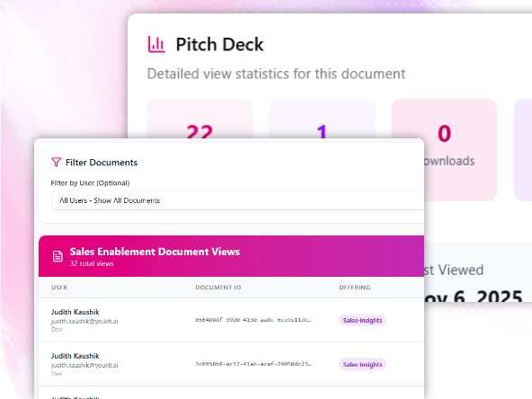Click the purple 1 statistic card
This screenshot has height=399, width=532.
point(322,119)
